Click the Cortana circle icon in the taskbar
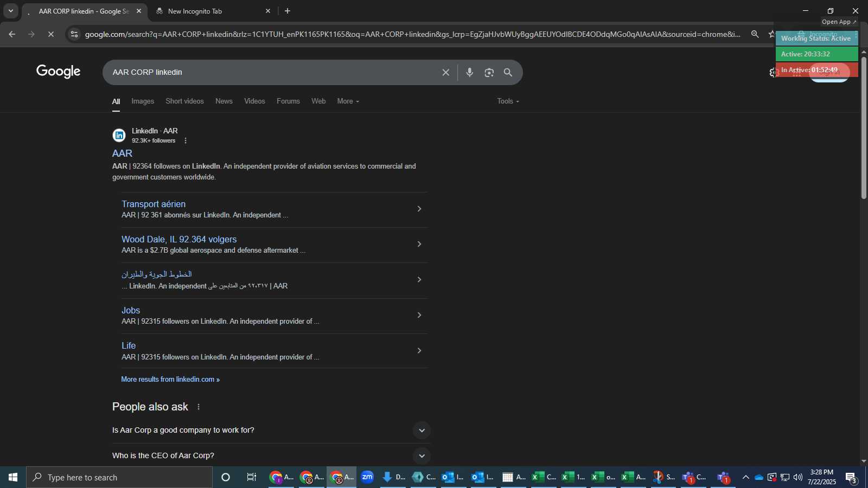The image size is (868, 488). 226,477
